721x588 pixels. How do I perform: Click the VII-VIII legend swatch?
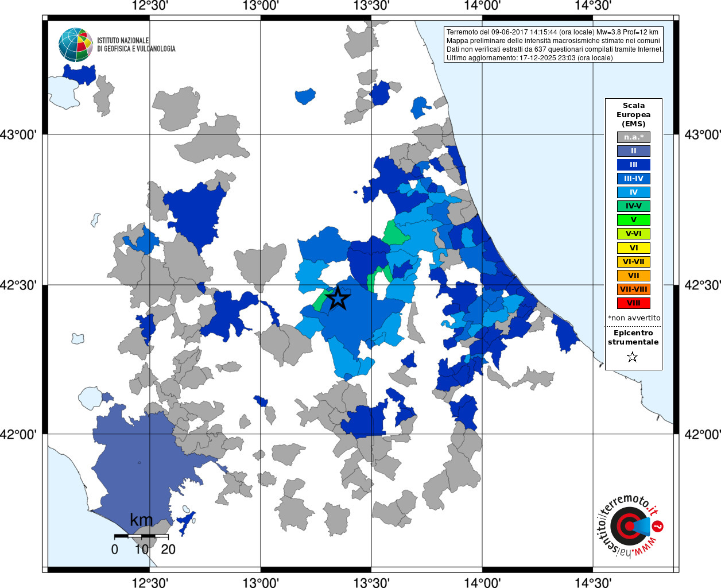click(x=634, y=289)
